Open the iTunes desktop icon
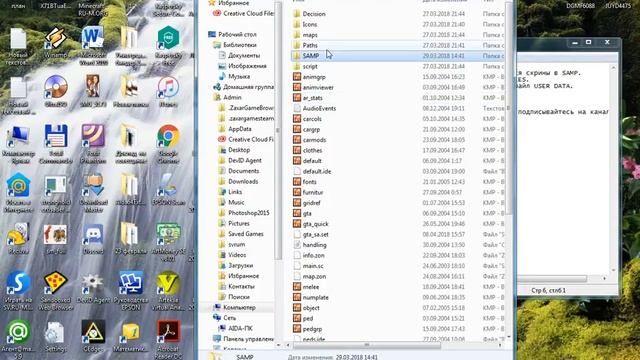The width and height of the screenshot is (640, 360). 168,91
